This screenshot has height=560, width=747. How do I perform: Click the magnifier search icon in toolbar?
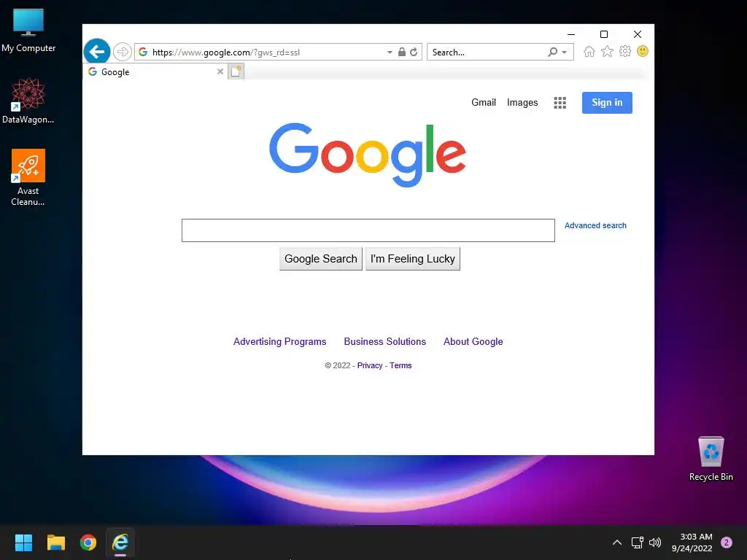[553, 52]
